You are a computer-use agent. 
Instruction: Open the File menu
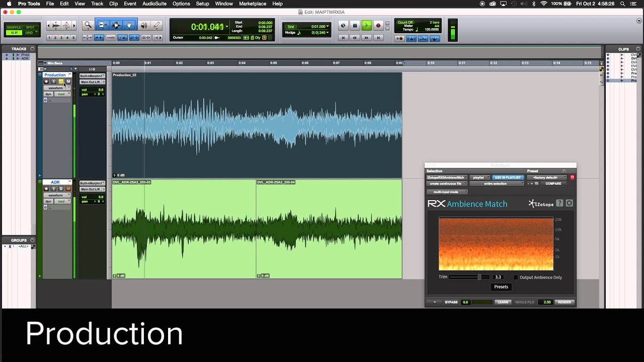click(50, 4)
